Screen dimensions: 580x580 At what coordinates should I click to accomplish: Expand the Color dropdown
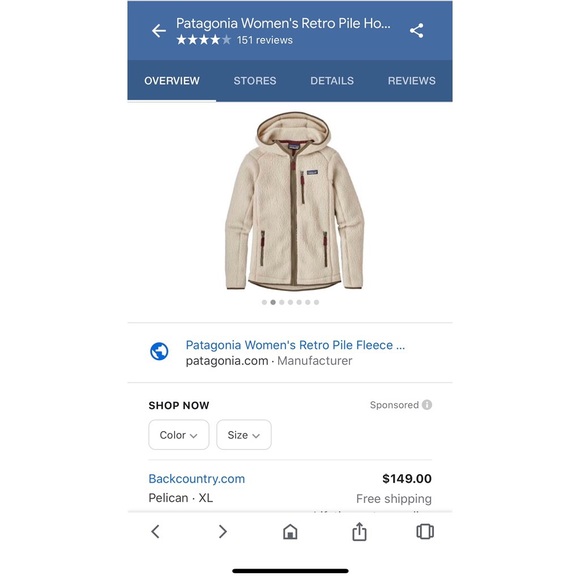(x=179, y=435)
